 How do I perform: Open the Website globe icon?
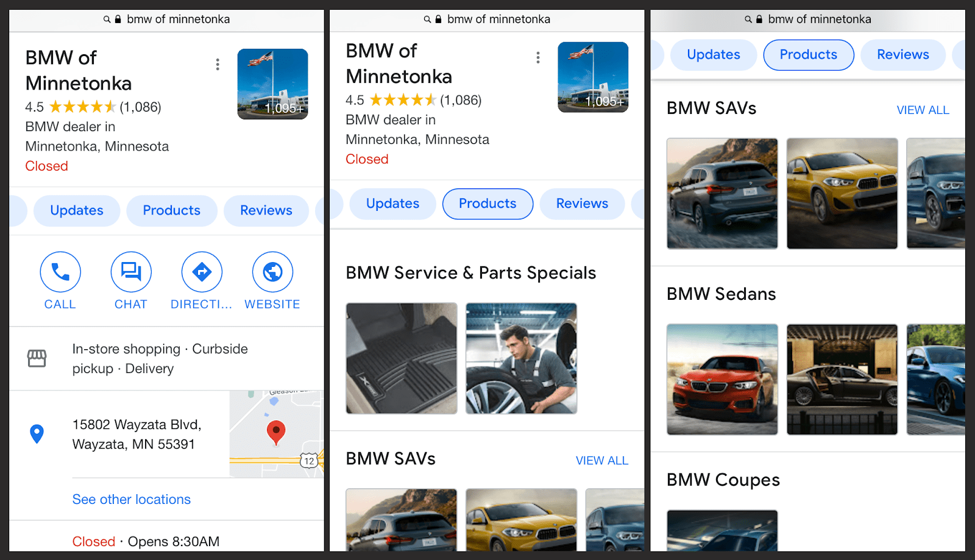(272, 272)
